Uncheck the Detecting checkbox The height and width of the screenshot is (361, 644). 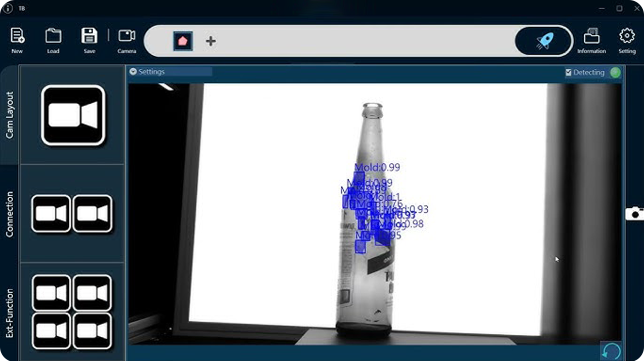click(x=568, y=72)
